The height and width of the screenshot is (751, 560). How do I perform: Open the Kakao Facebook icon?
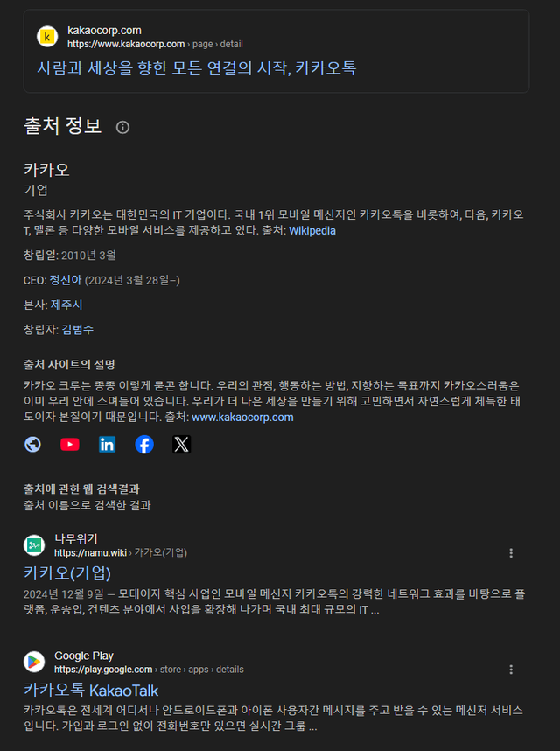click(144, 445)
